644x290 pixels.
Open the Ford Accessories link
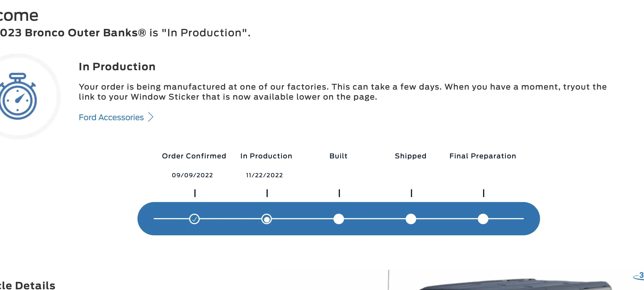tap(111, 117)
